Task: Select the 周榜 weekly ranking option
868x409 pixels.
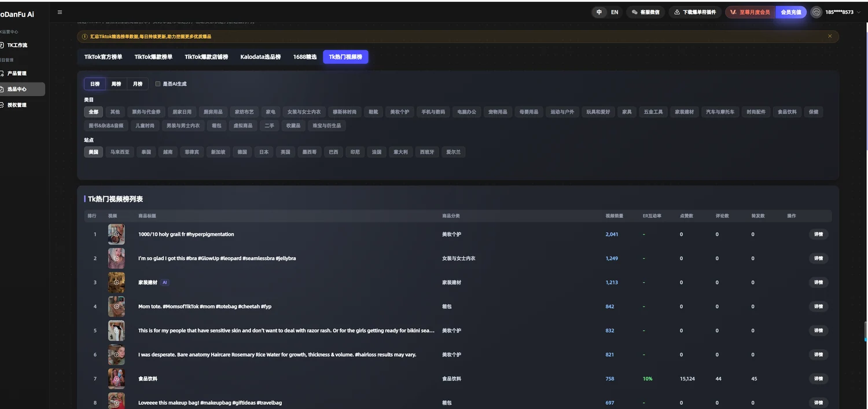Action: tap(116, 84)
